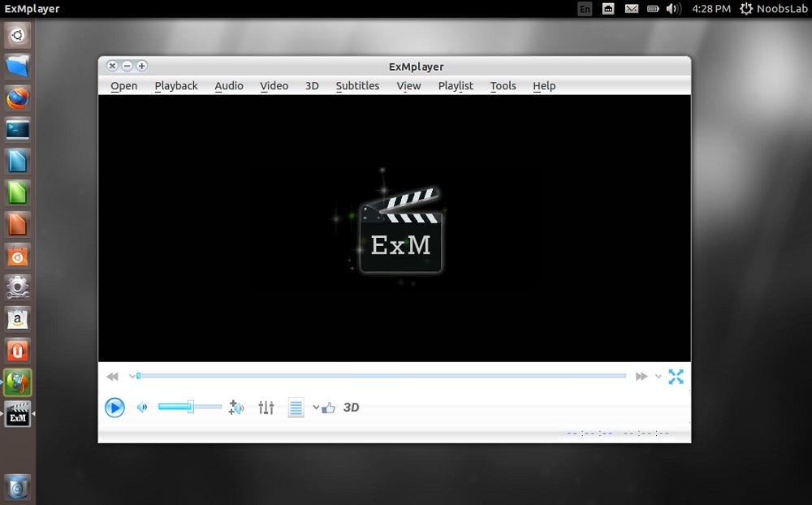Viewport: 812px width, 505px height.
Task: Open the Audio menu
Action: 229,86
